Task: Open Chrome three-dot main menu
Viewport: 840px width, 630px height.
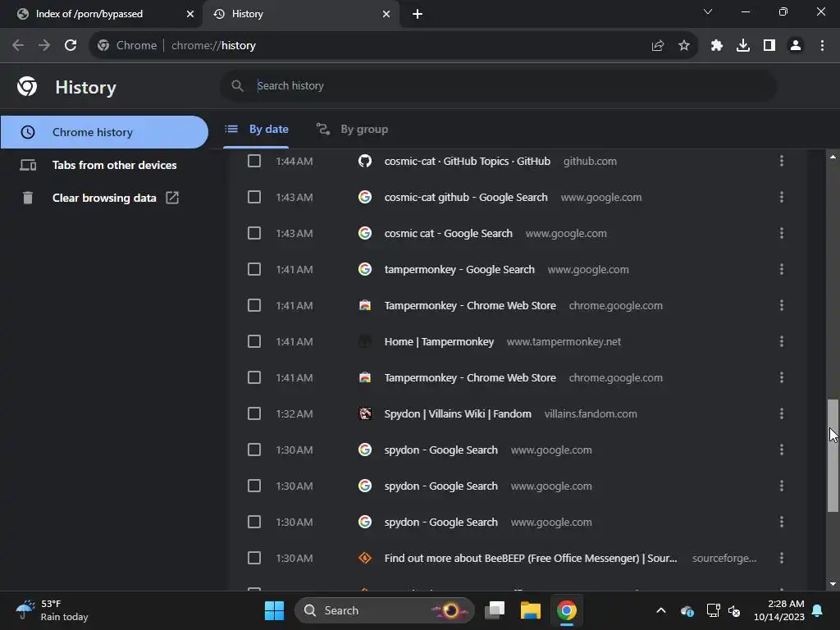Action: click(822, 46)
